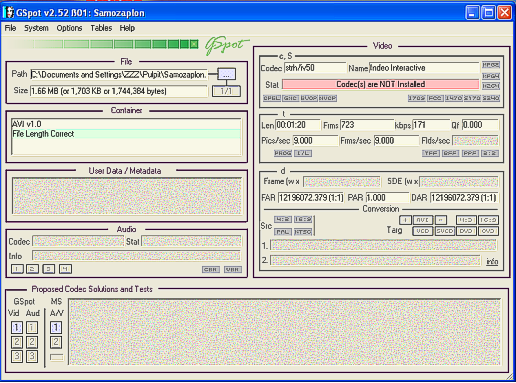Click the Len field '00:01:20'
Viewport: 516px width, 383px height.
coord(298,125)
